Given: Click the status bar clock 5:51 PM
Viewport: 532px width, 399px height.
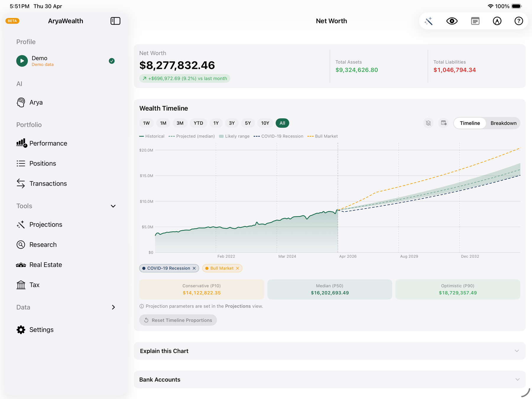Looking at the screenshot, I should [20, 6].
